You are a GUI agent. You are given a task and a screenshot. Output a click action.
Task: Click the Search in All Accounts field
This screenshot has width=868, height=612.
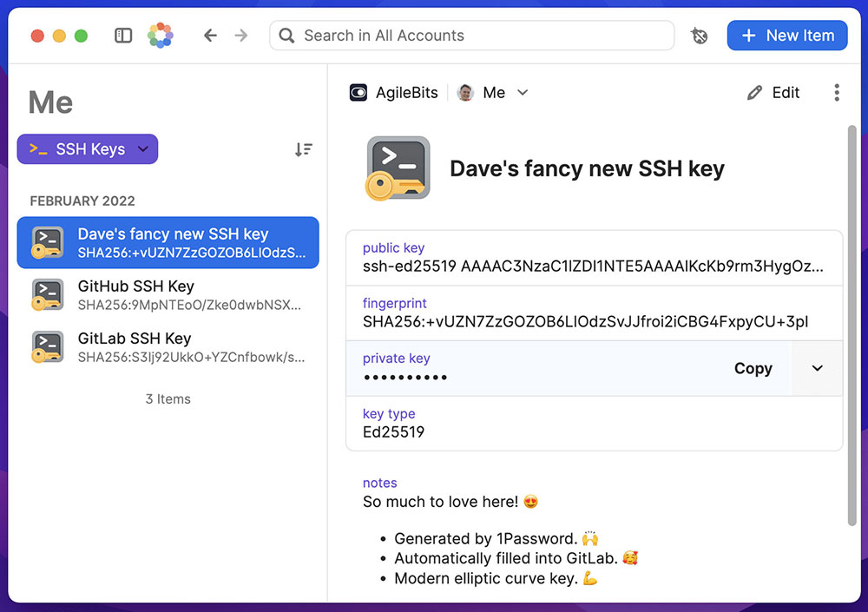471,35
